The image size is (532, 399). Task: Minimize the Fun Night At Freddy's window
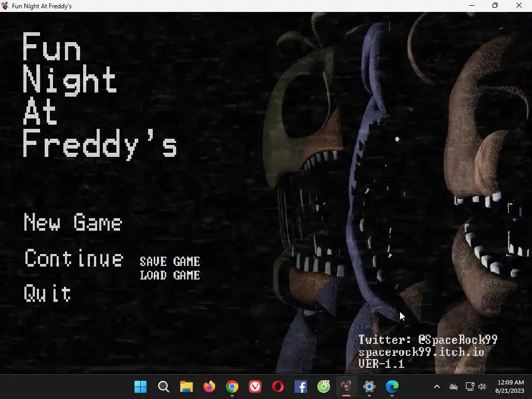(472, 5)
